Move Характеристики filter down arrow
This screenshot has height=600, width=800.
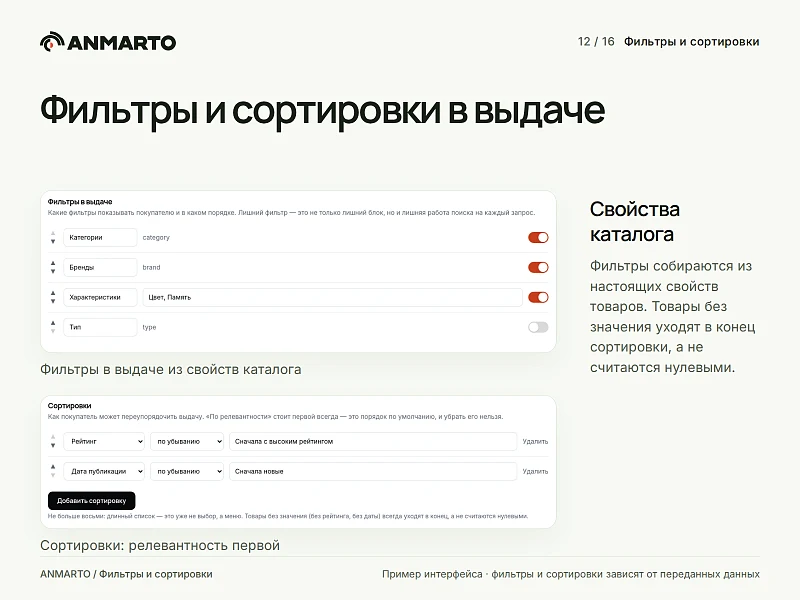click(53, 301)
